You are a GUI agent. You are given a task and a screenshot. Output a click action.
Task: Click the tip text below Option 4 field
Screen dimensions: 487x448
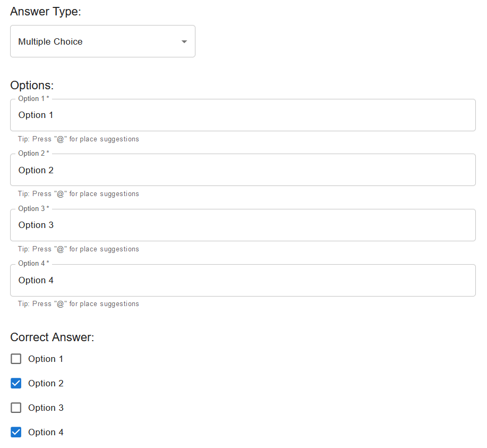pyautogui.click(x=78, y=304)
